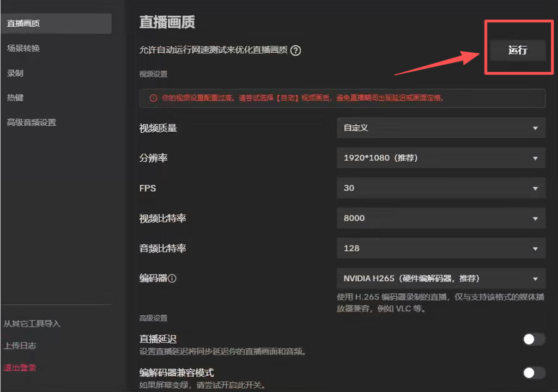Open the 视频比特率 dropdown showing 8000
This screenshot has width=558, height=392.
coord(440,218)
